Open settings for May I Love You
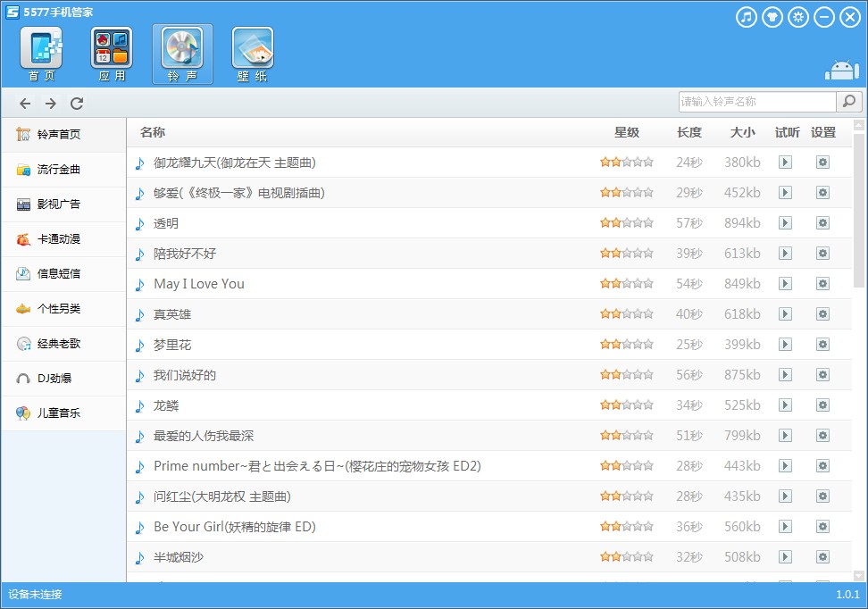This screenshot has width=868, height=609. [x=822, y=283]
